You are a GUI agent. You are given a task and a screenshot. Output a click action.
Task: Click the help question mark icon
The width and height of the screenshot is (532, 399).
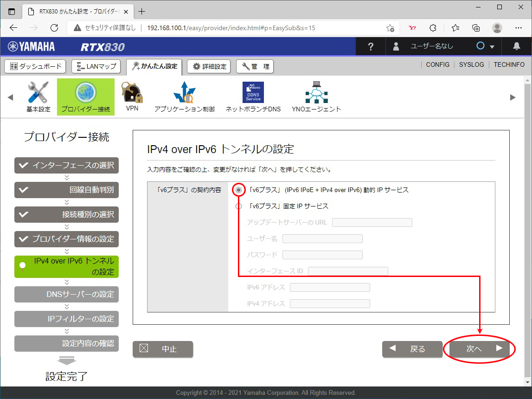coord(370,46)
